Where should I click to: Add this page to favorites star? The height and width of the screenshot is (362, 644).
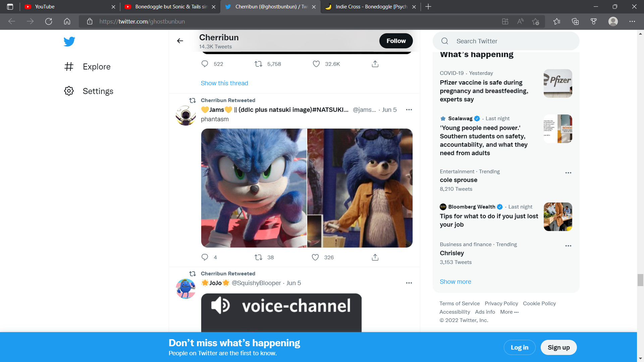point(536,21)
